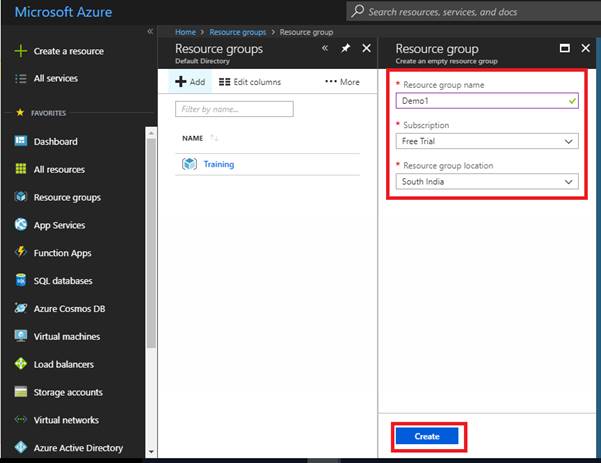
Task: Open All services list icon
Action: [x=20, y=79]
